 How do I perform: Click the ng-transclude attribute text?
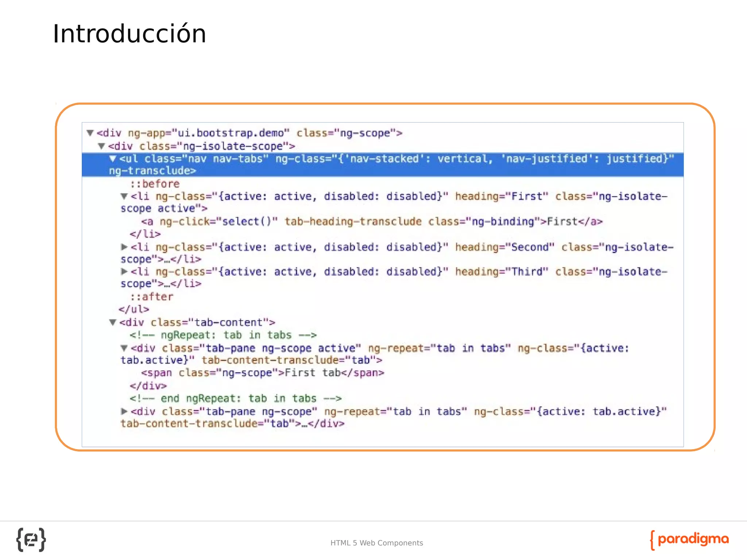click(152, 171)
